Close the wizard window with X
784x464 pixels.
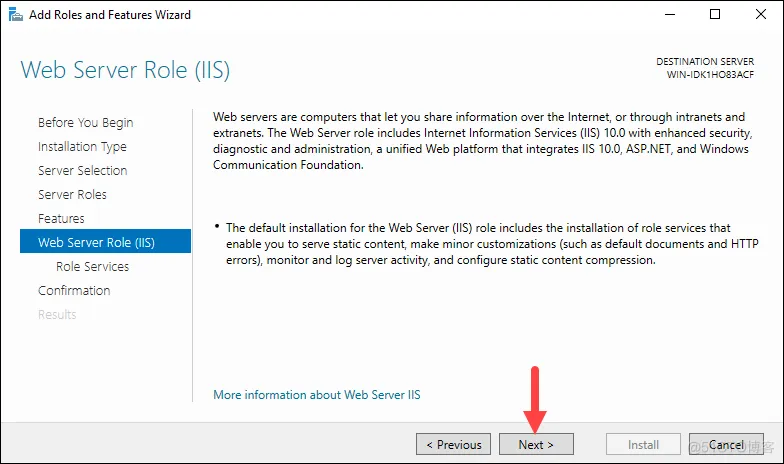pyautogui.click(x=760, y=14)
